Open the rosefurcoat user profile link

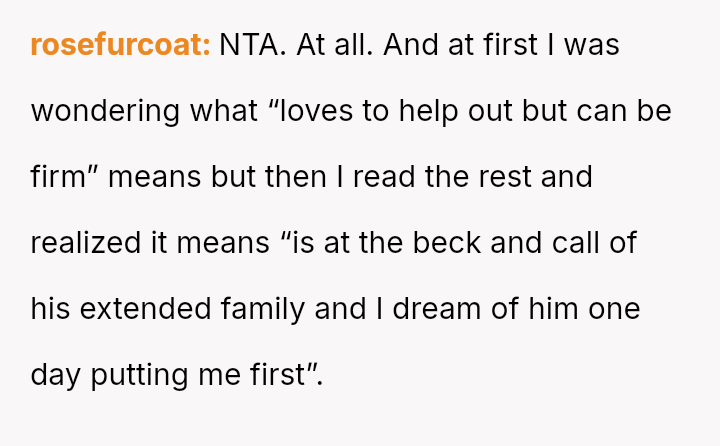120,46
